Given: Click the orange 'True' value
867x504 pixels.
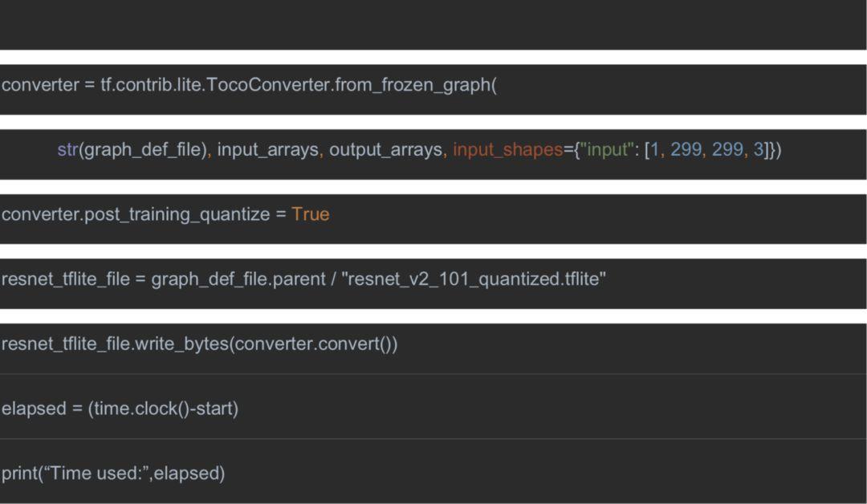Looking at the screenshot, I should (x=310, y=215).
